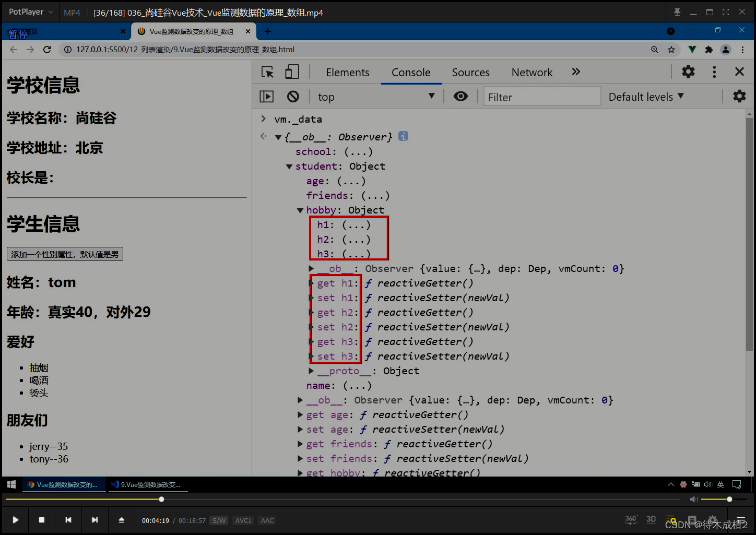Collapse the hobby: Object node
The width and height of the screenshot is (756, 535).
pos(300,210)
